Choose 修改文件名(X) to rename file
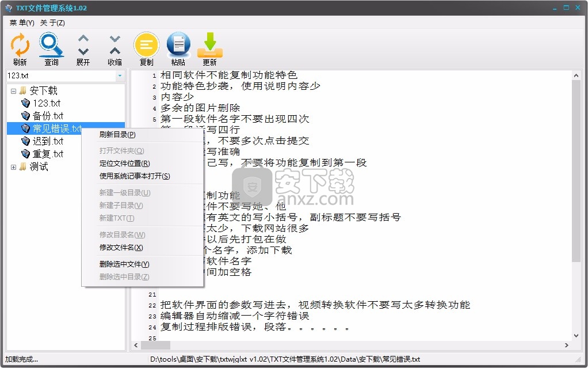 click(x=143, y=248)
